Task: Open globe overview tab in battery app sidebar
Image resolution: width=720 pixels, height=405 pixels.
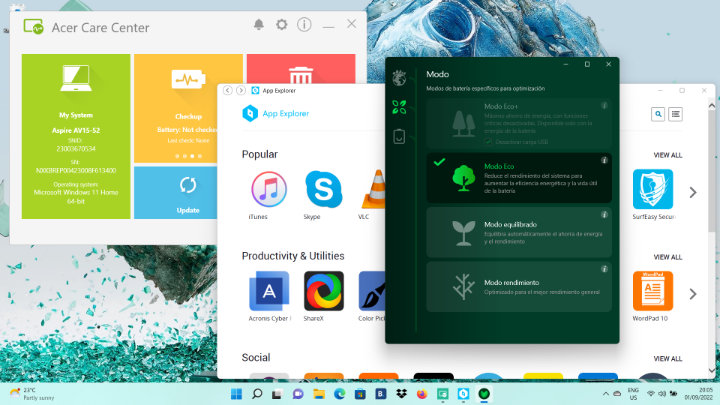Action: (399, 78)
